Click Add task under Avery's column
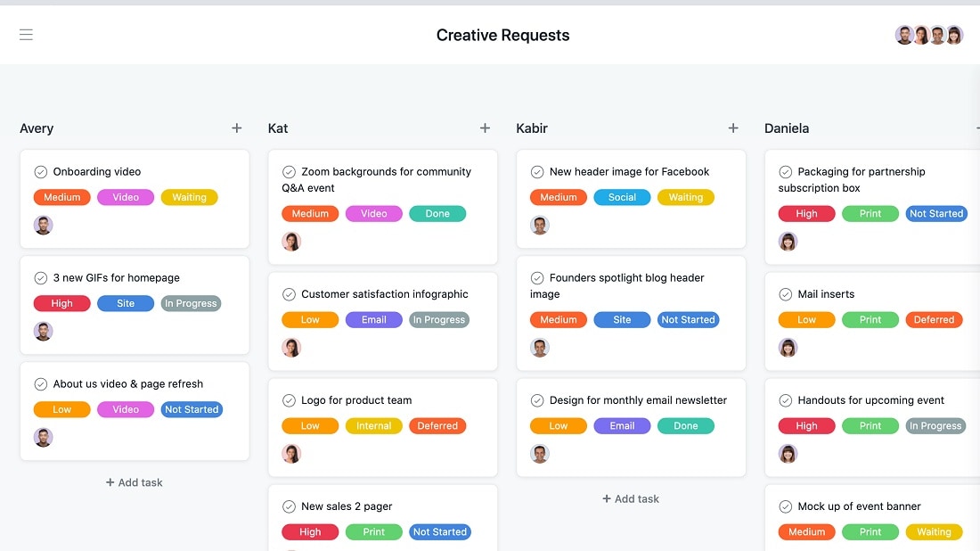 134,482
